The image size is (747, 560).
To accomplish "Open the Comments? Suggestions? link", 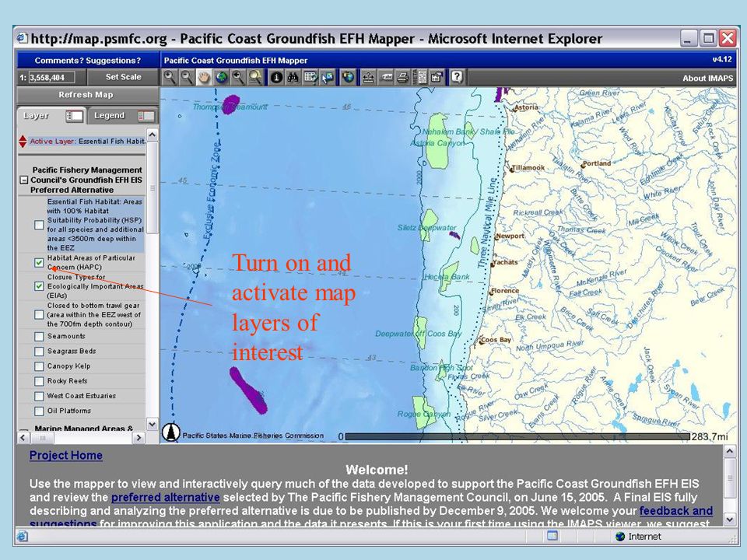I will coord(88,61).
